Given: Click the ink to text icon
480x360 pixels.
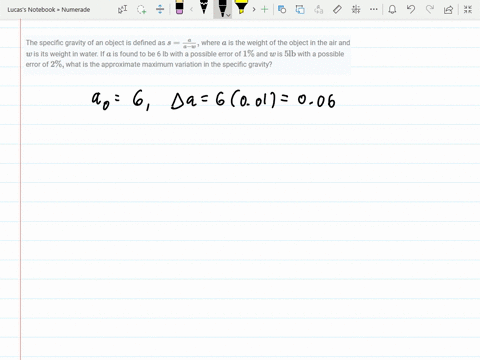Looking at the screenshot, I should 319,9.
